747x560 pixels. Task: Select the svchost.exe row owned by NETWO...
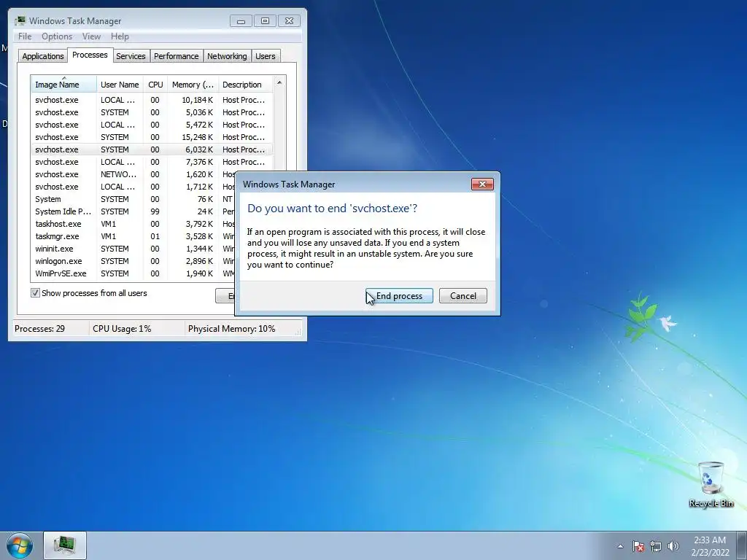(x=133, y=174)
